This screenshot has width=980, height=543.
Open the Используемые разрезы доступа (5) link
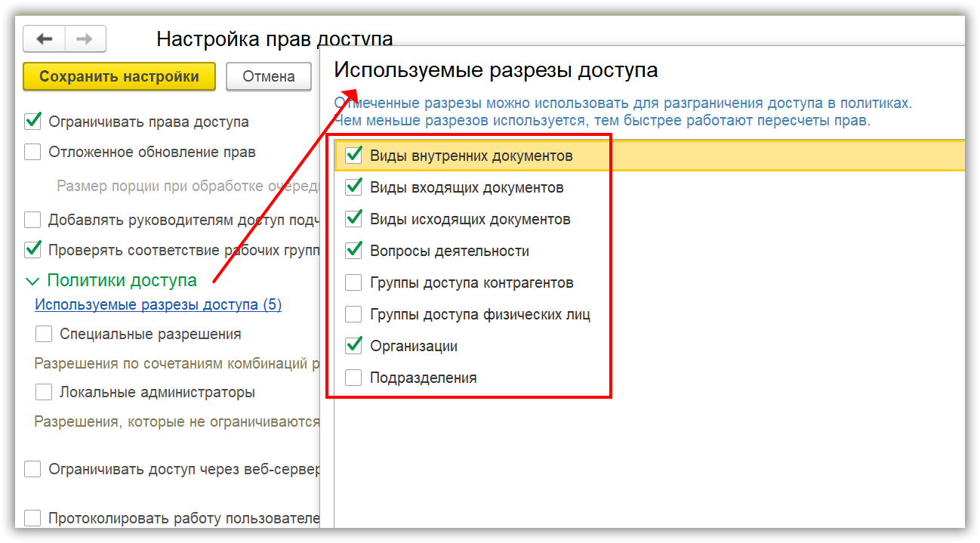coord(158,305)
